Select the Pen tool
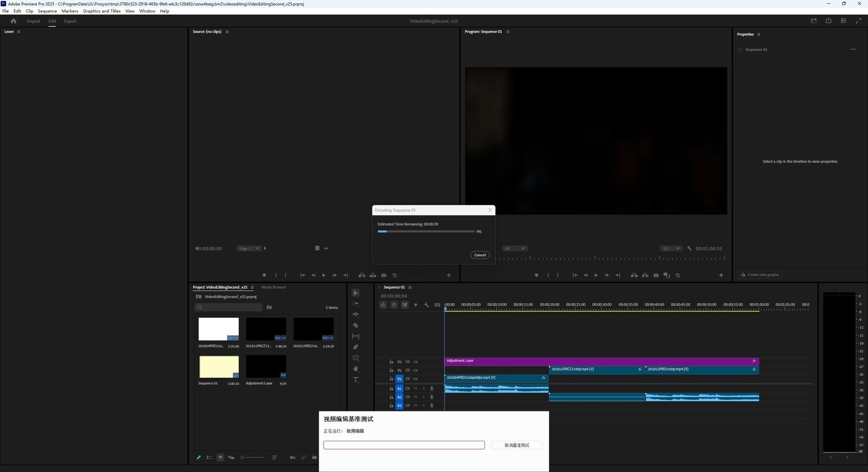 coord(355,347)
